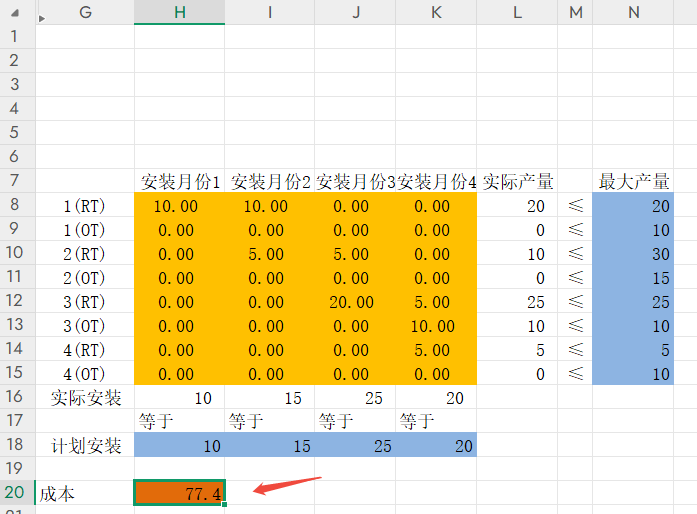Click the 实际安装 label cell

coord(85,397)
